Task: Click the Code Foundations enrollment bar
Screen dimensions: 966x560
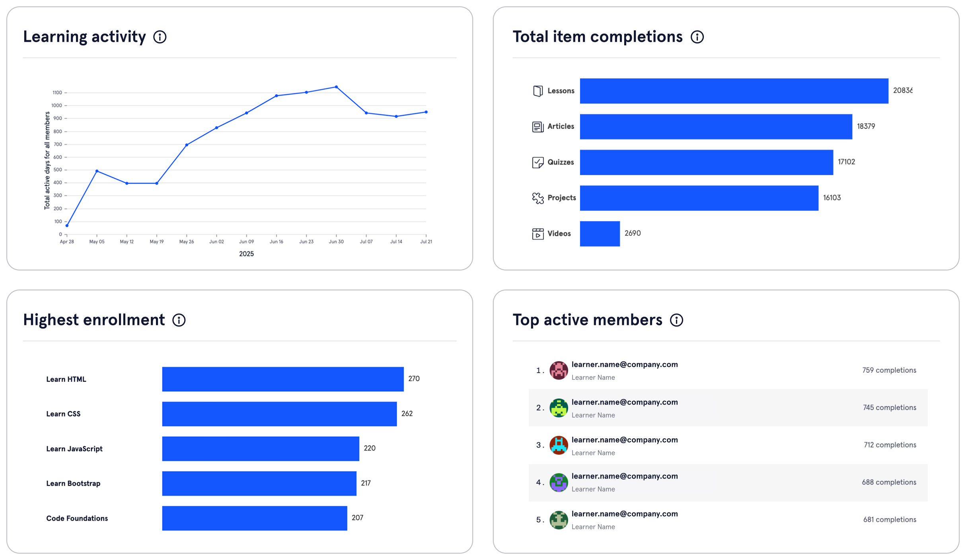Action: coord(255,518)
